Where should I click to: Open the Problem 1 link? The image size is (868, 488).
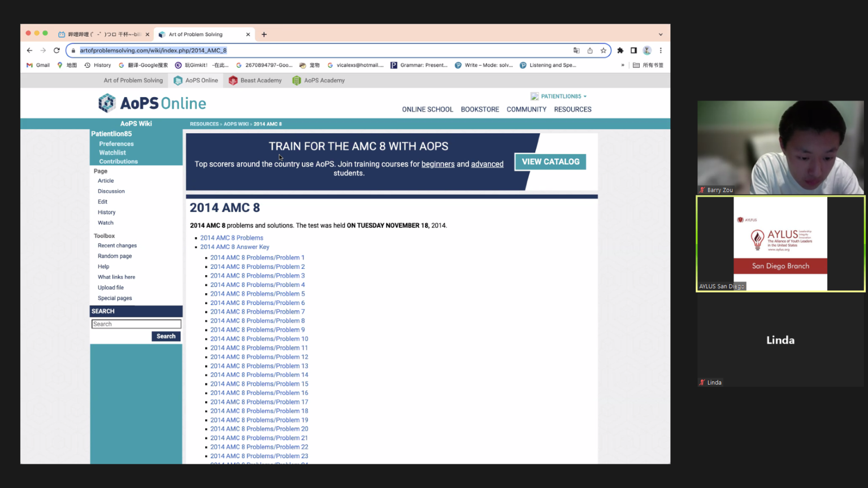(x=257, y=258)
